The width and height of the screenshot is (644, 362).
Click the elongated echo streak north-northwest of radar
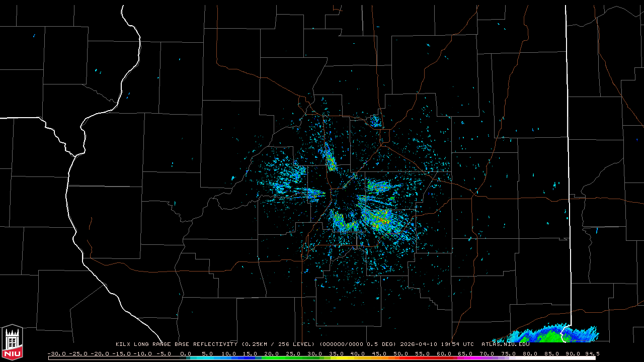click(331, 160)
